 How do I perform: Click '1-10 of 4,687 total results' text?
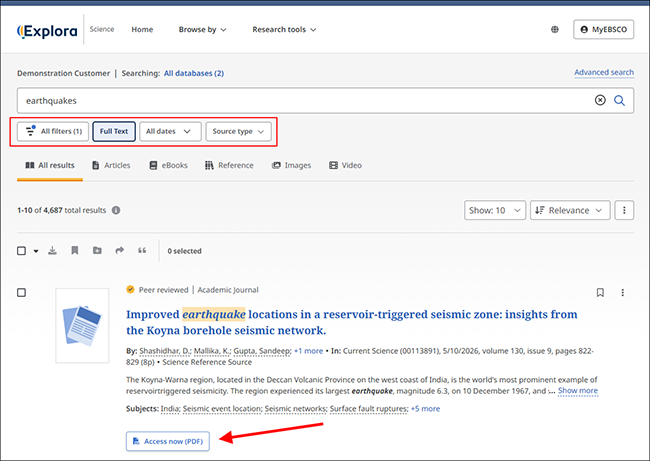61,210
